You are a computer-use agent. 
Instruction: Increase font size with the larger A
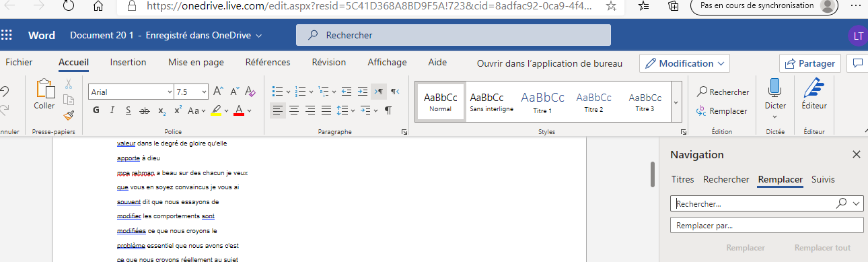218,92
